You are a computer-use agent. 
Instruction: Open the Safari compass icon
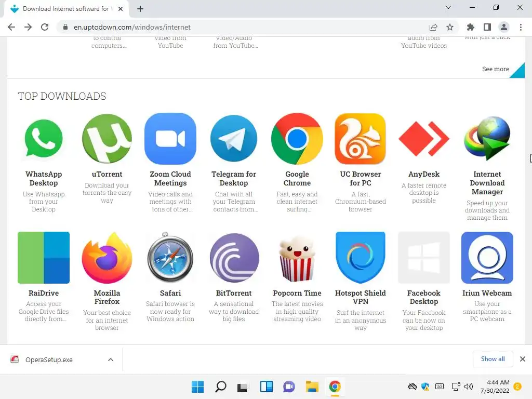coord(170,258)
